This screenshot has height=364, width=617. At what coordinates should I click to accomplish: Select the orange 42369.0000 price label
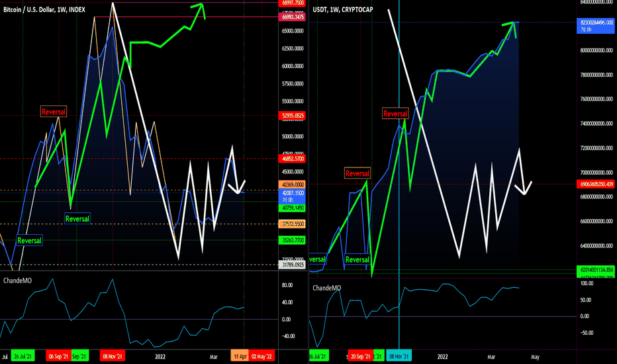click(x=293, y=185)
